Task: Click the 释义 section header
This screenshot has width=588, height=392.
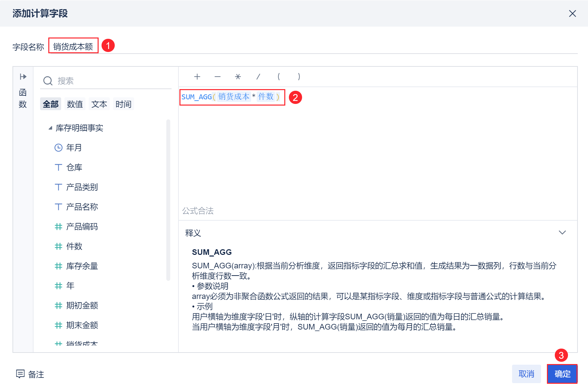Action: pyautogui.click(x=193, y=233)
